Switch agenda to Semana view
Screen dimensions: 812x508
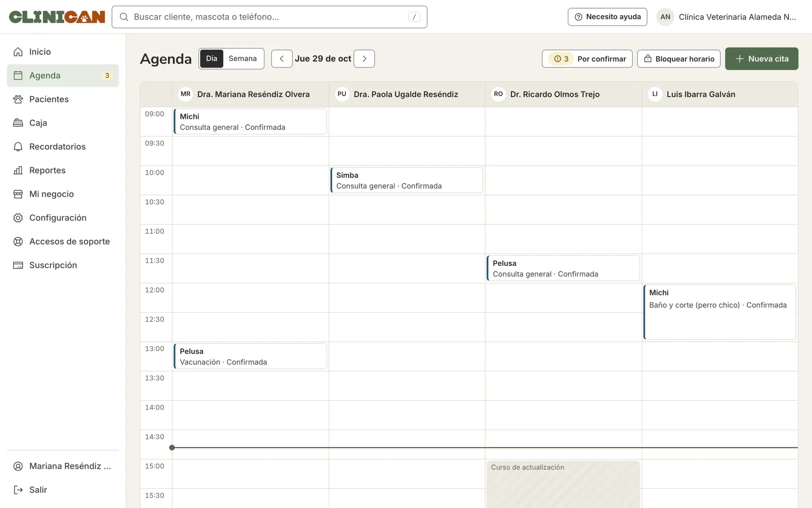point(242,59)
